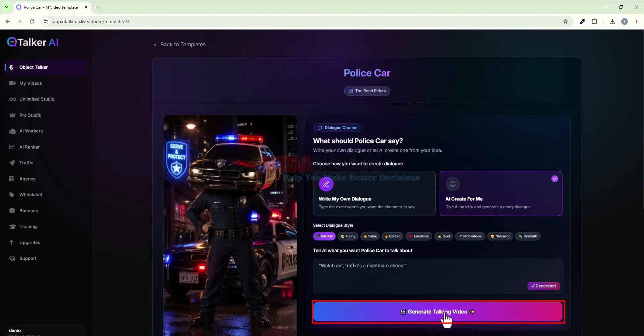Click the Training graduation cap icon
The height and width of the screenshot is (336, 644).
12,227
